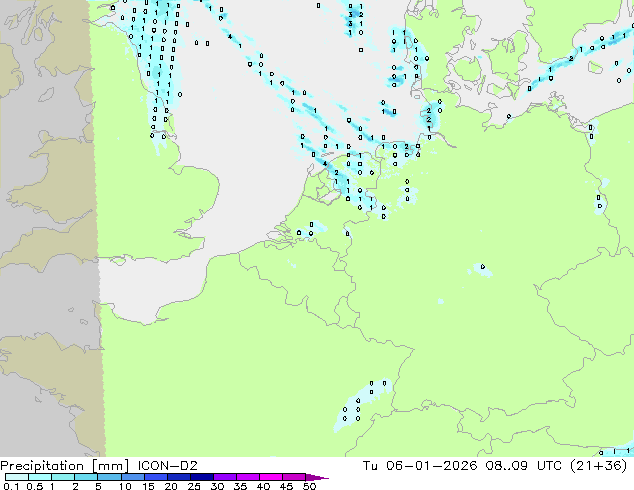The image size is (634, 490).
Task: Click the 35–40 mm legend color swatch
Action: click(x=247, y=477)
